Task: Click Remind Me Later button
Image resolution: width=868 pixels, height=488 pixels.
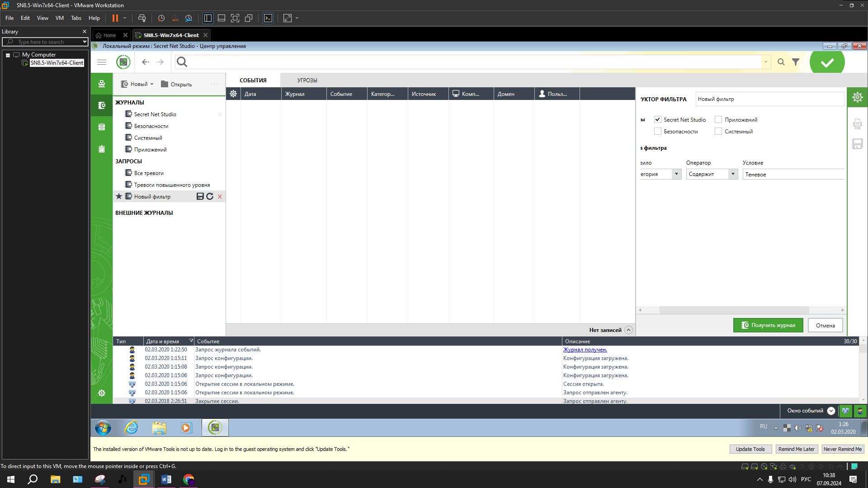Action: coord(797,449)
